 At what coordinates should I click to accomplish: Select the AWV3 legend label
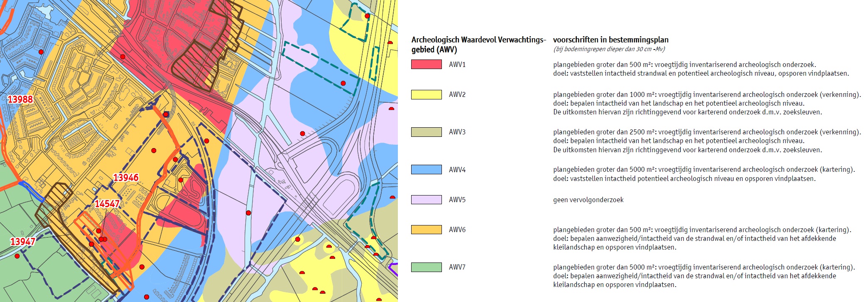click(x=457, y=132)
